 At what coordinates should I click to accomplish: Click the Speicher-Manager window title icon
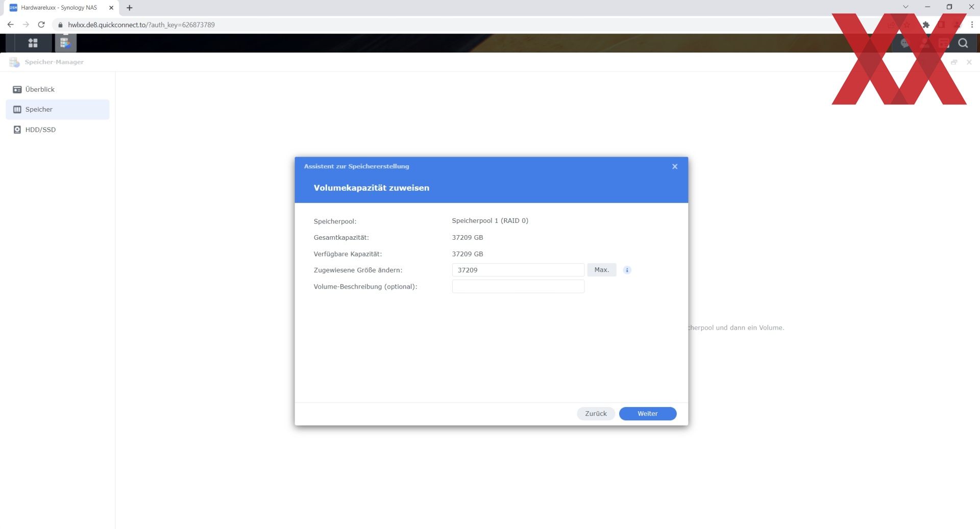pos(14,62)
